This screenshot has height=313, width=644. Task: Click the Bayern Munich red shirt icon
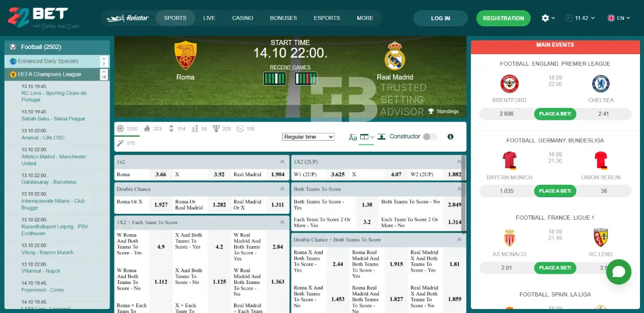tap(510, 161)
